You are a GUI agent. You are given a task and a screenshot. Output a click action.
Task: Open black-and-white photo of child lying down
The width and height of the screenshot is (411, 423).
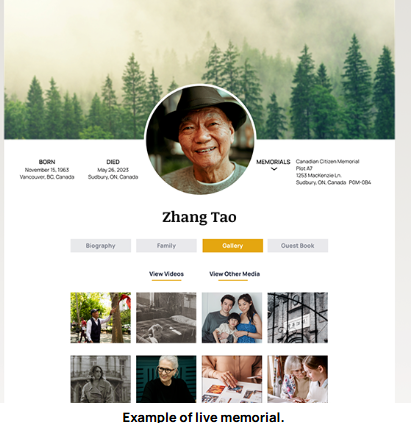(x=166, y=318)
